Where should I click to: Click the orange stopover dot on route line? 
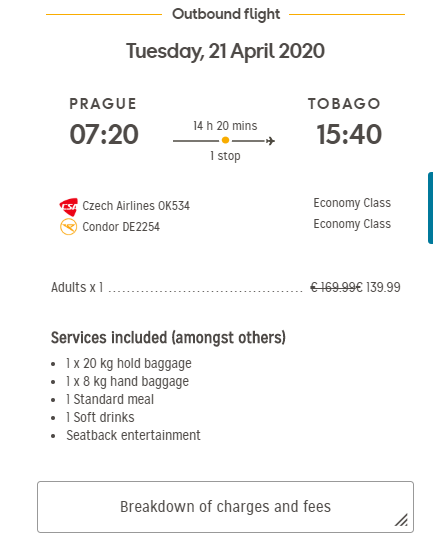coord(225,140)
